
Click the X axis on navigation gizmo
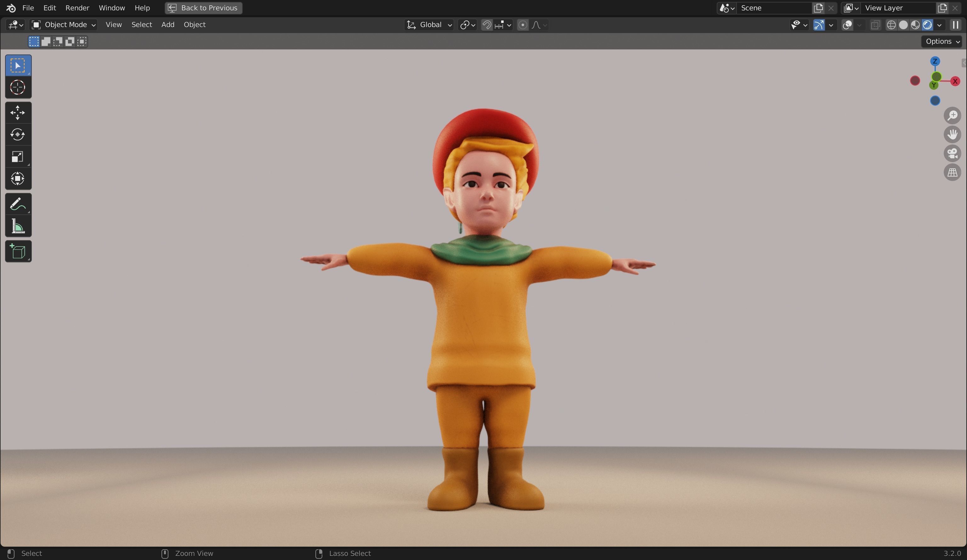point(955,81)
